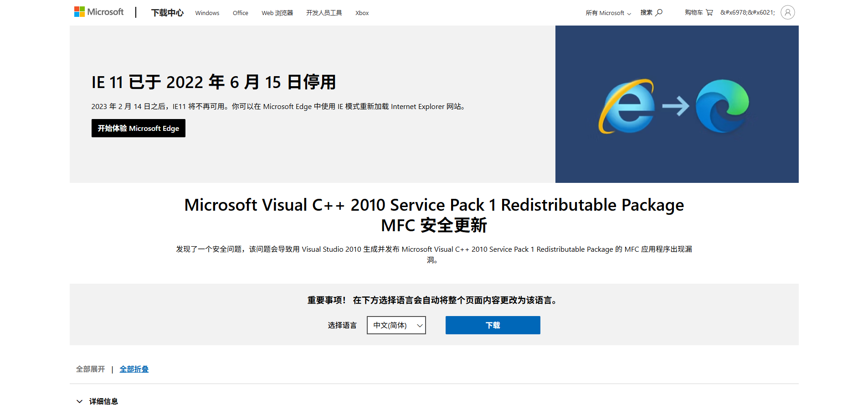Open the Office nav item
The height and width of the screenshot is (410, 868).
[240, 13]
